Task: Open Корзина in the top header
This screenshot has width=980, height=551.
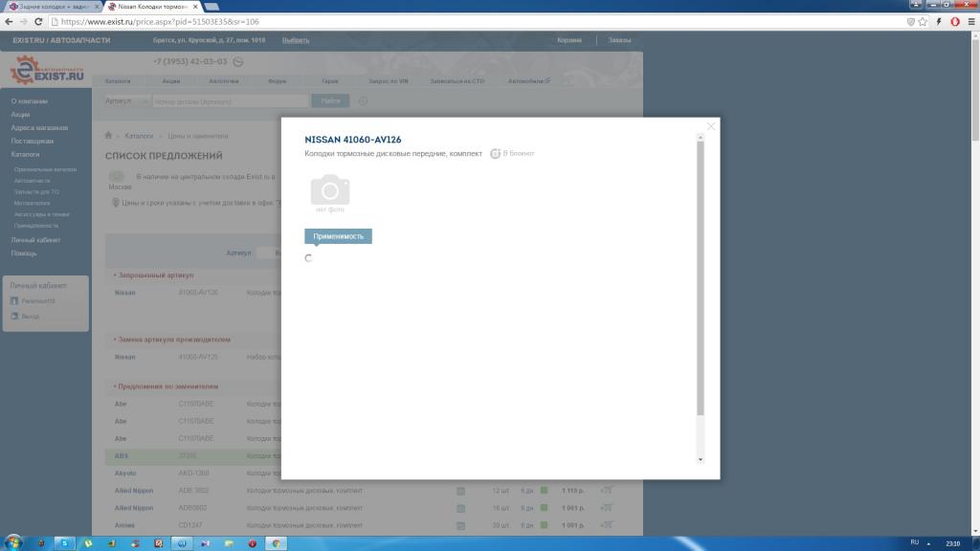Action: [x=569, y=40]
